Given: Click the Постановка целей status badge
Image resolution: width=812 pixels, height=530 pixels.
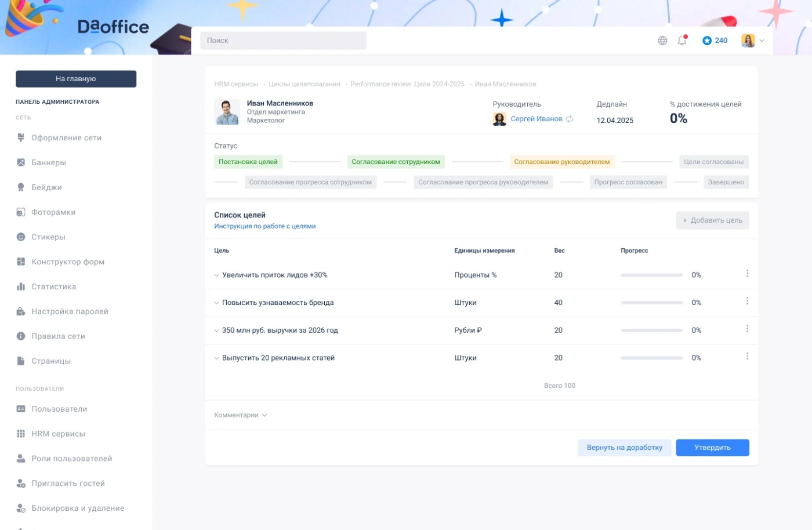Looking at the screenshot, I should (x=248, y=162).
